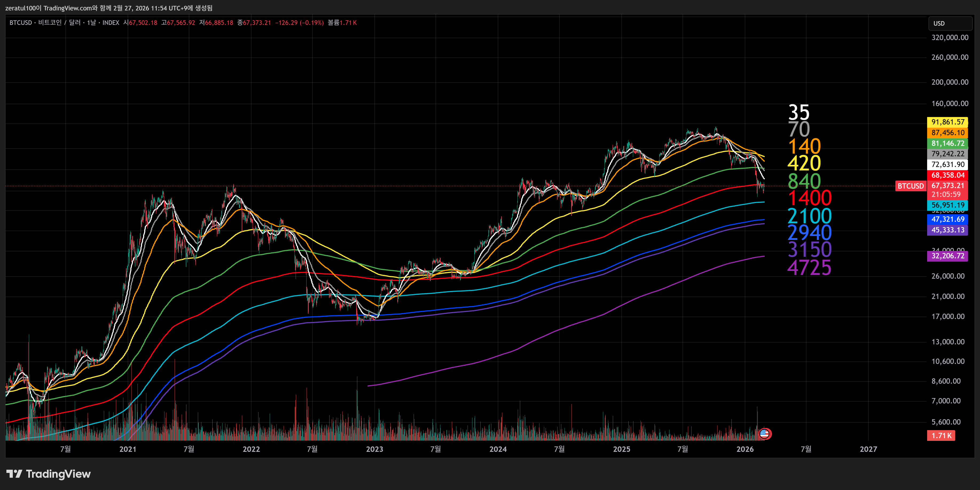980x490 pixels.
Task: Click the 2027 label on time axis
Action: pyautogui.click(x=869, y=449)
